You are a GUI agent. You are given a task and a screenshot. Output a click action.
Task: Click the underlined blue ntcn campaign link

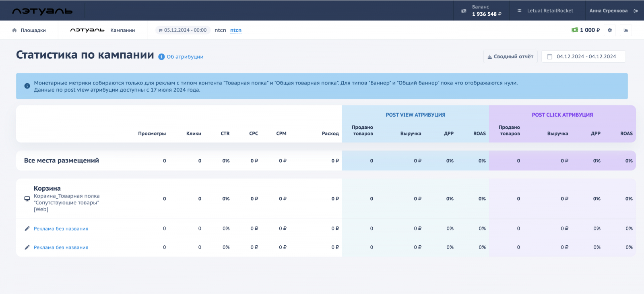(236, 30)
